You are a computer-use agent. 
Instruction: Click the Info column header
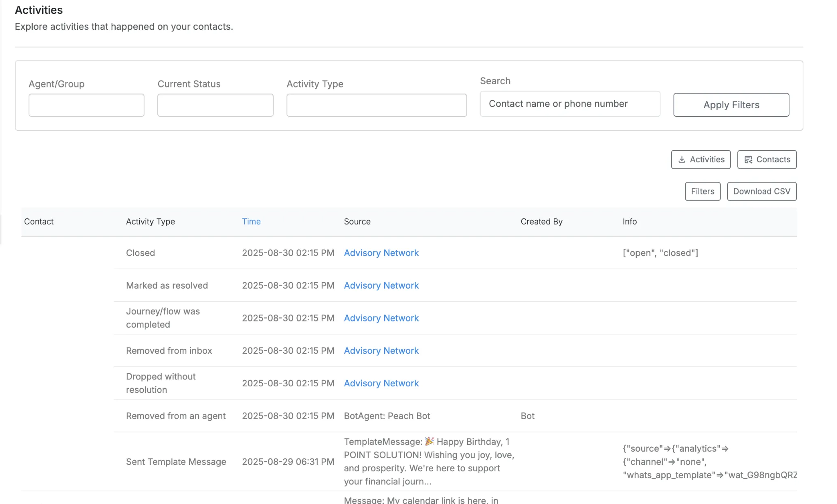point(629,221)
